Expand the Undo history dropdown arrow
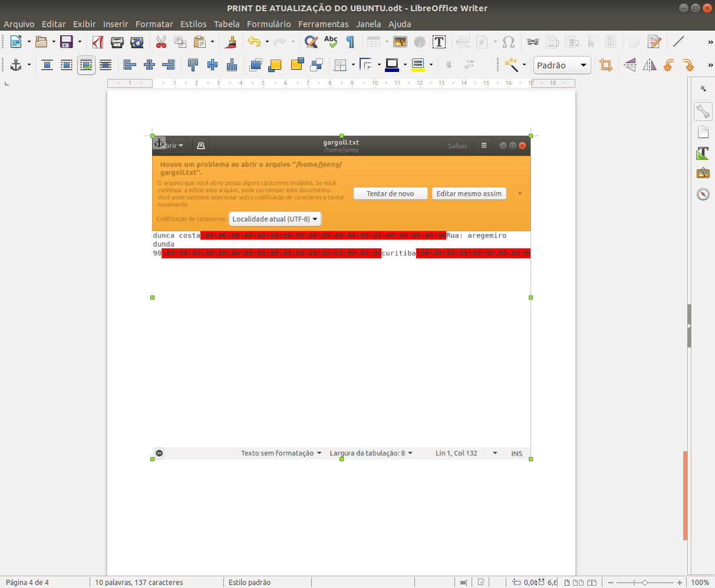The image size is (715, 588). pyautogui.click(x=267, y=42)
